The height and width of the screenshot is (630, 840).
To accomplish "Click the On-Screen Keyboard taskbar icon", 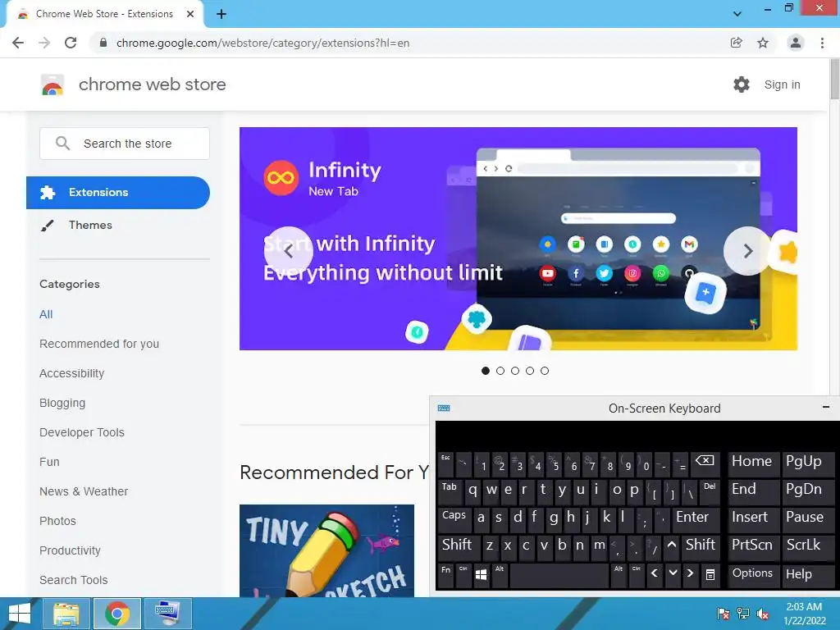I will click(167, 614).
